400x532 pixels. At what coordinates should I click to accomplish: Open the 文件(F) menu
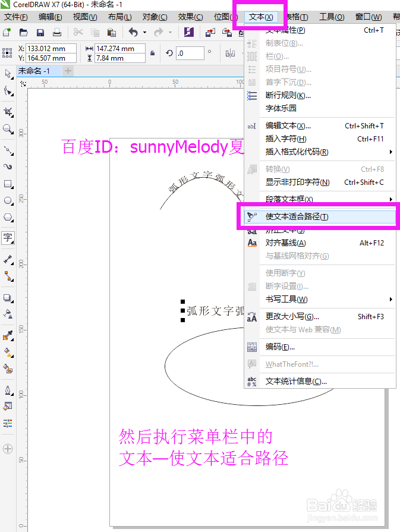(x=16, y=17)
